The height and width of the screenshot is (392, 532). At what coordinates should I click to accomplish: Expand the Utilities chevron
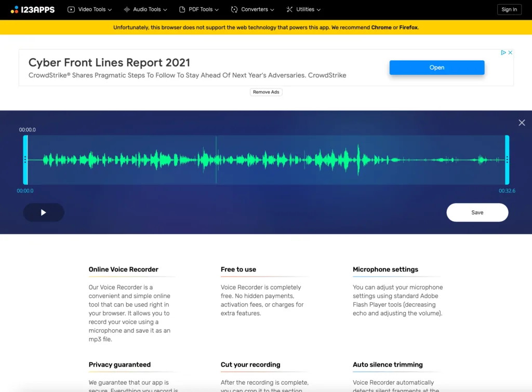coord(318,10)
